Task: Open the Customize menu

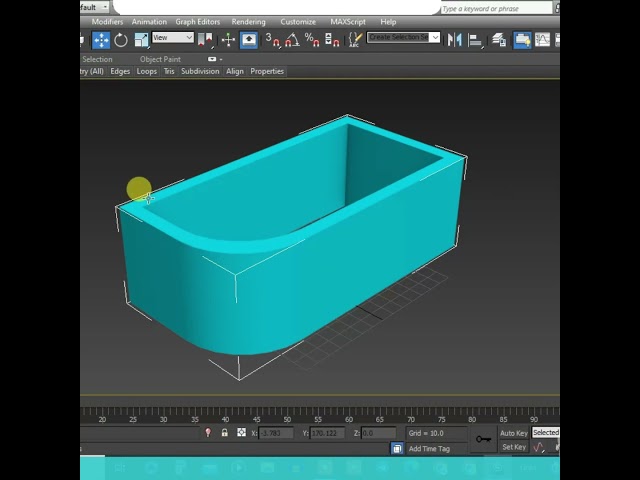Action: click(x=298, y=22)
